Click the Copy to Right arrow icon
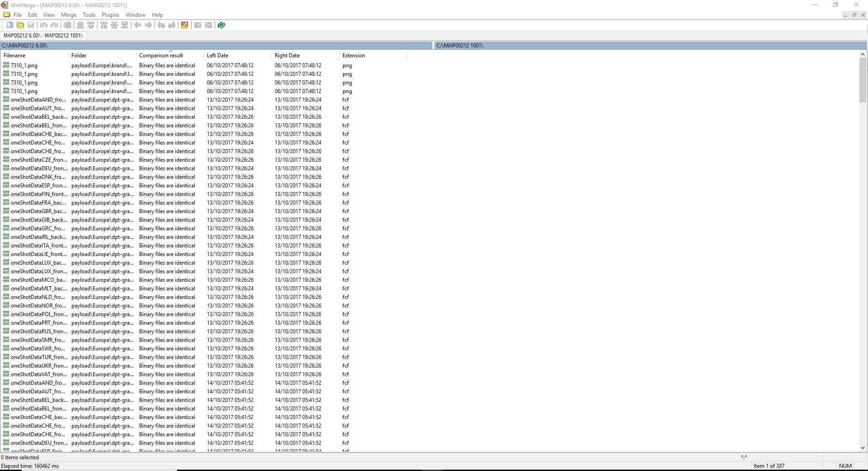 coord(138,25)
